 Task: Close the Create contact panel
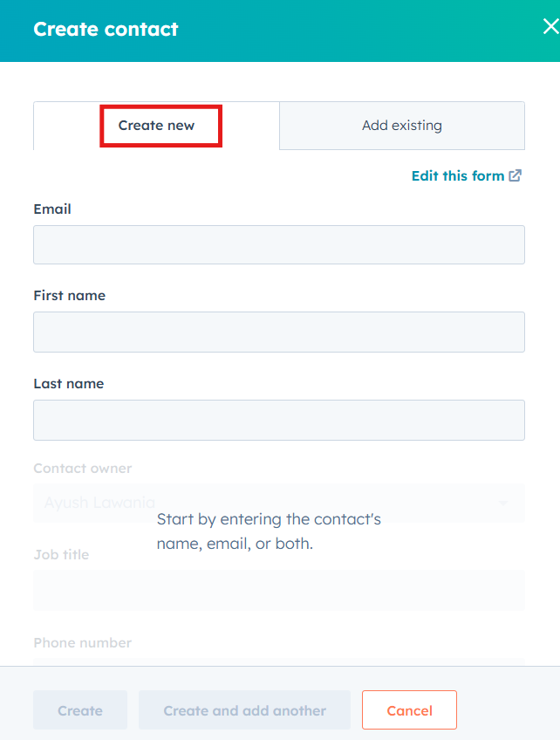pyautogui.click(x=550, y=27)
